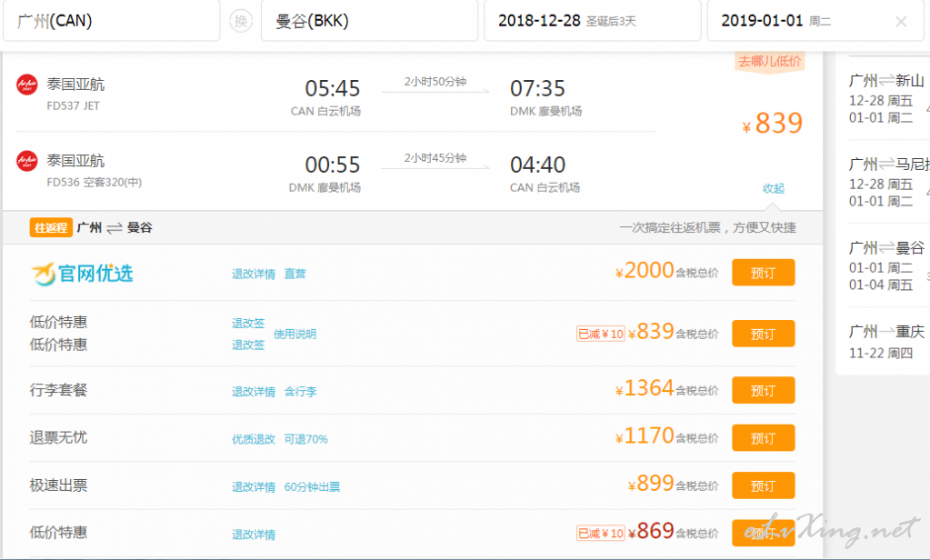Image resolution: width=930 pixels, height=560 pixels.
Task: Click the flight price ¥839 at top
Action: tap(773, 124)
